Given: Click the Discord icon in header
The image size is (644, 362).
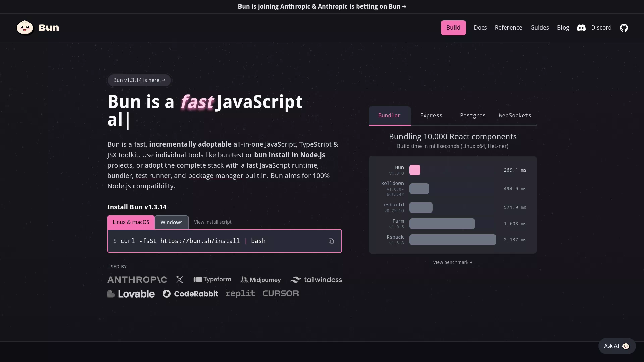Looking at the screenshot, I should [581, 28].
